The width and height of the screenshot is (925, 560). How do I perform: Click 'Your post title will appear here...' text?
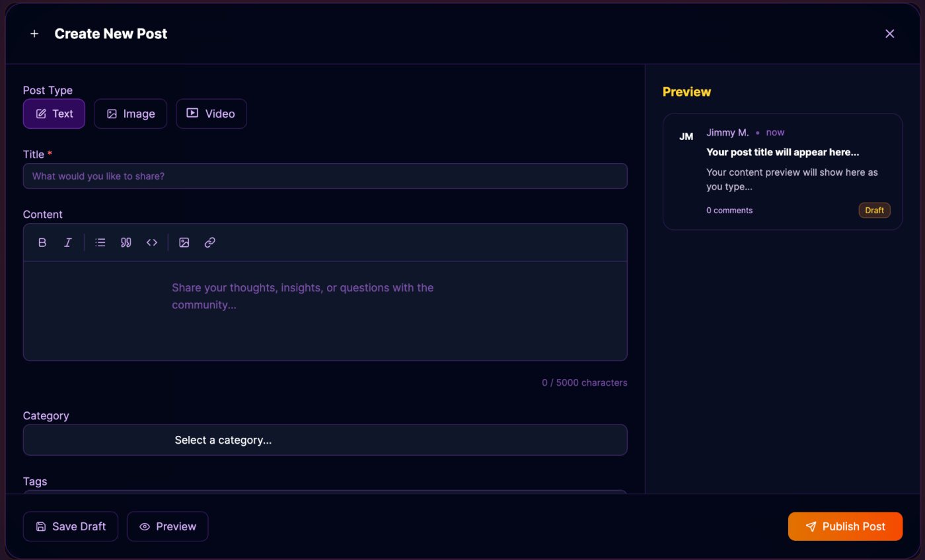(783, 152)
